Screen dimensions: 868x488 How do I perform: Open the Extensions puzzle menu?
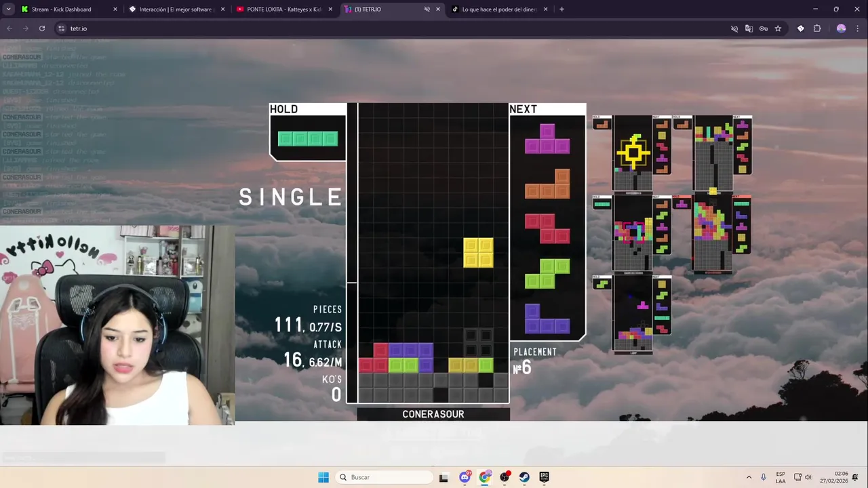817,28
